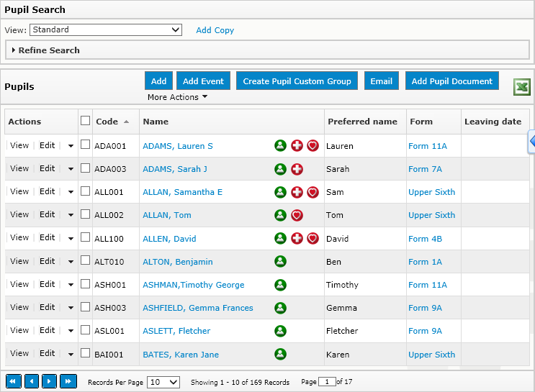This screenshot has height=392, width=535.
Task: Select the checkbox for ALT010
Action: pyautogui.click(x=86, y=261)
